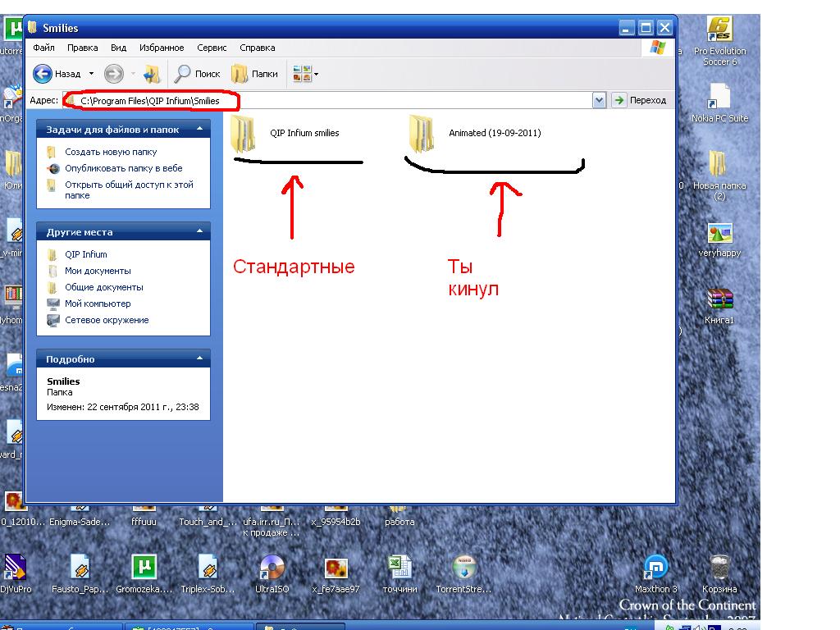Select the Touch_and_... desktop item label
Viewport: 840px width, 630px height.
208,522
